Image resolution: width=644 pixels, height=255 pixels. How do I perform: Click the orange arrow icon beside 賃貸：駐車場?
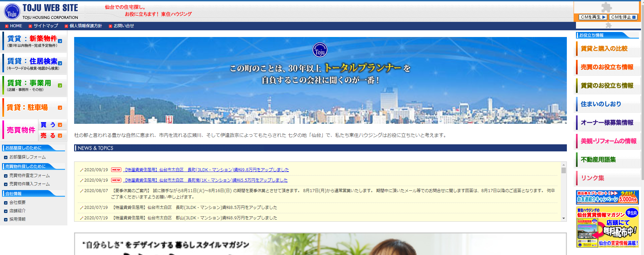[x=60, y=108]
